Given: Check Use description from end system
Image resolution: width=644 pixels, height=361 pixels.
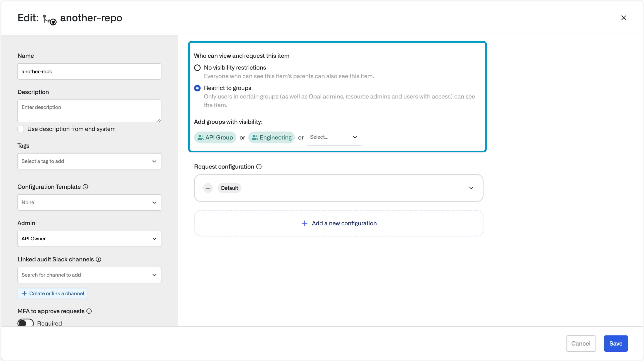Looking at the screenshot, I should (21, 129).
